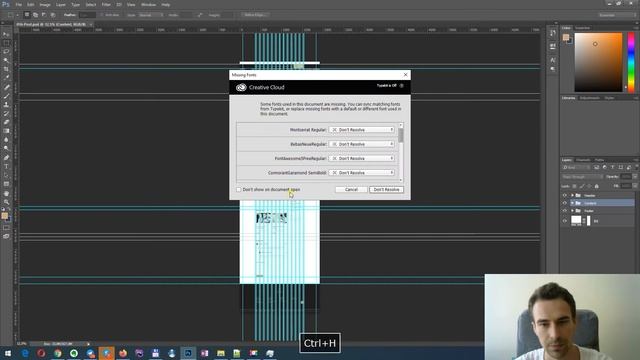Select the Zoom tool in the toolbox
This screenshot has width=640, height=360.
point(6,202)
